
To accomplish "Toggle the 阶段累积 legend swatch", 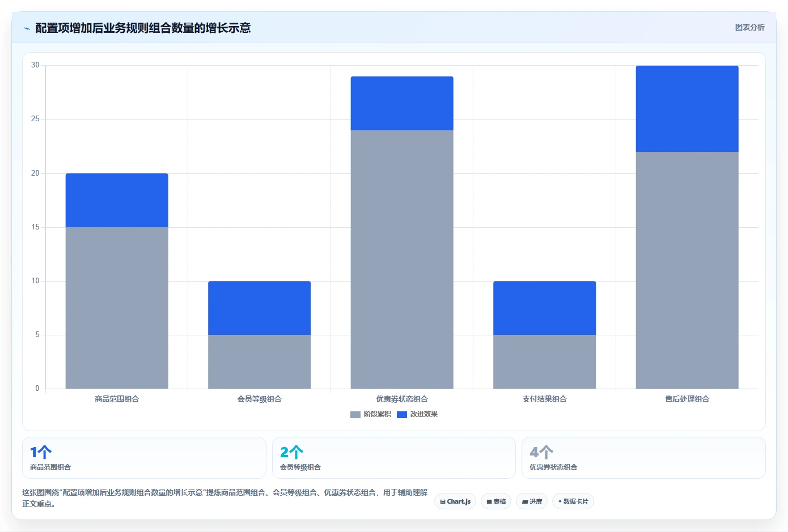I will 355,415.
